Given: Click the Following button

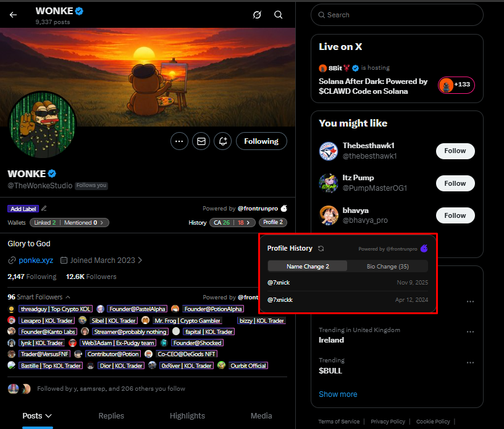Looking at the screenshot, I should pos(261,141).
